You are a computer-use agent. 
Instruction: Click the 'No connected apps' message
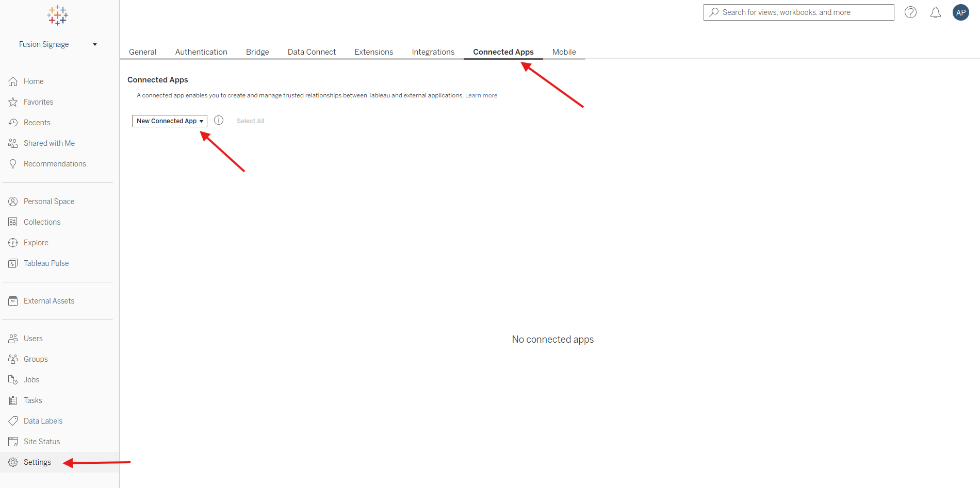(x=553, y=340)
